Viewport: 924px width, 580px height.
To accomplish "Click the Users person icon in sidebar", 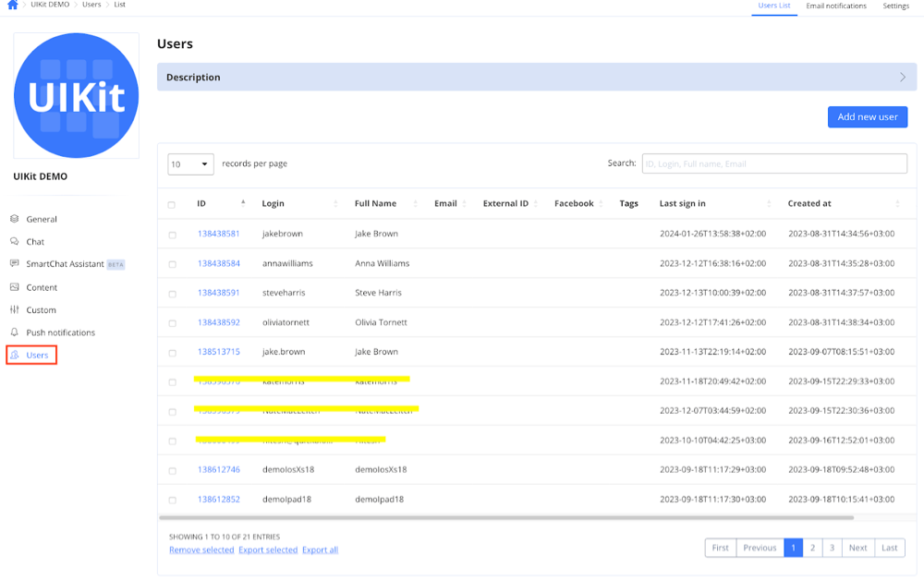I will [15, 355].
